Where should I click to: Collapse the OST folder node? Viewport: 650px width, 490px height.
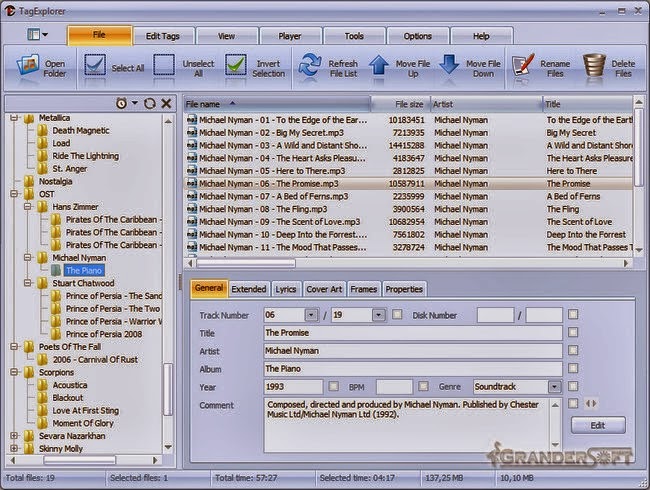pyautogui.click(x=15, y=194)
